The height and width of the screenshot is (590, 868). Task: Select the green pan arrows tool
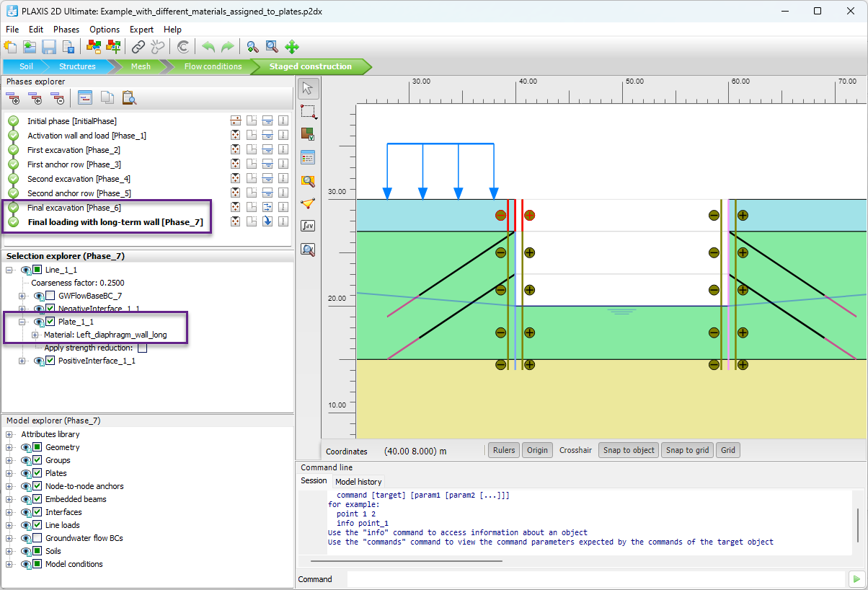pos(292,47)
